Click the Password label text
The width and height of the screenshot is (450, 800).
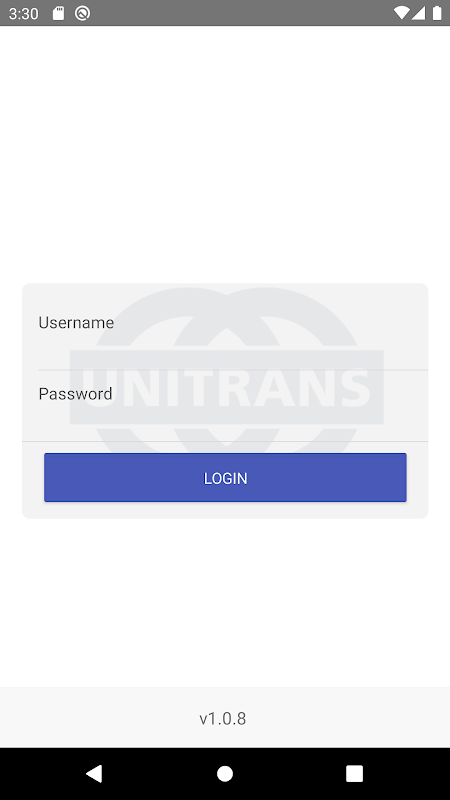coord(76,394)
